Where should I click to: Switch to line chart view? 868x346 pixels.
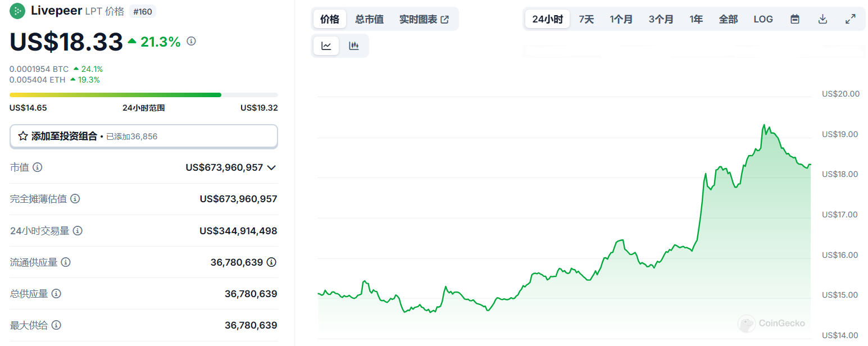(326, 46)
